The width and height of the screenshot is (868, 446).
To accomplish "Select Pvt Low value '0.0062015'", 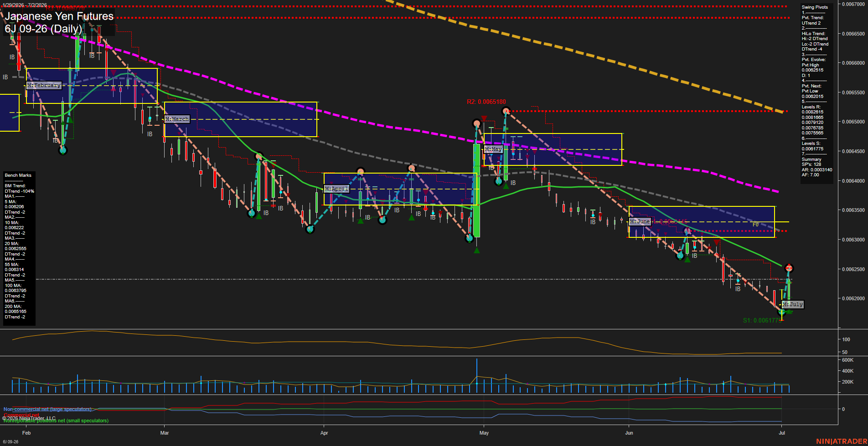I will 813,97.
